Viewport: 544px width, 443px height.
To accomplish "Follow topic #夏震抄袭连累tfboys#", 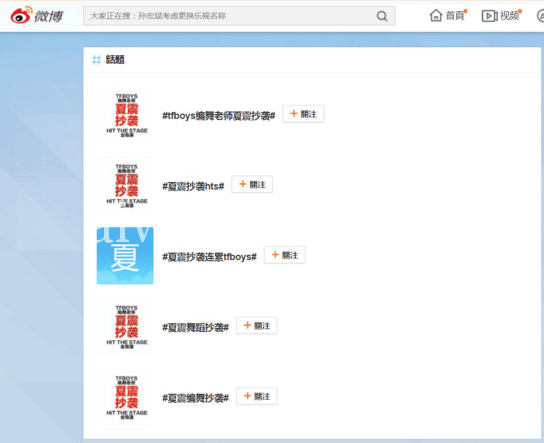I will click(x=284, y=255).
